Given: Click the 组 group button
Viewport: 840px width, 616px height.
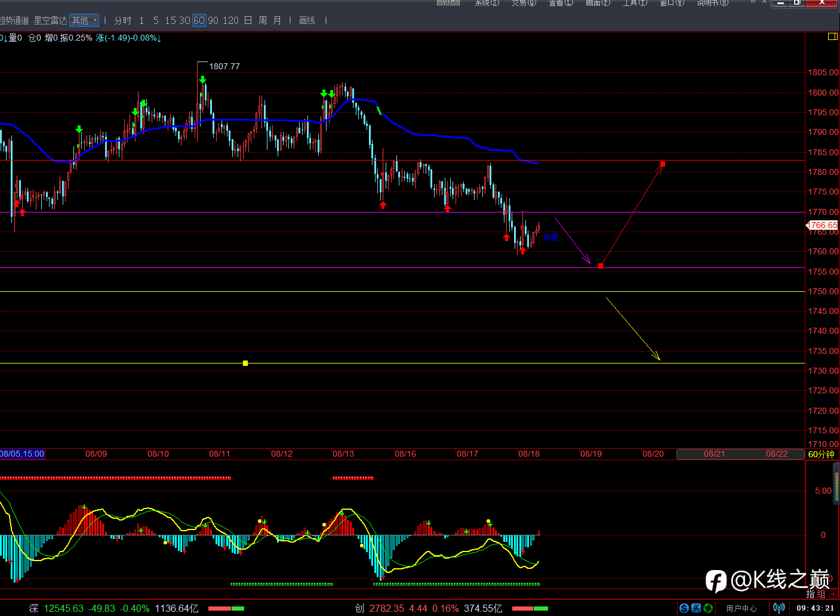Looking at the screenshot, I should [x=821, y=594].
